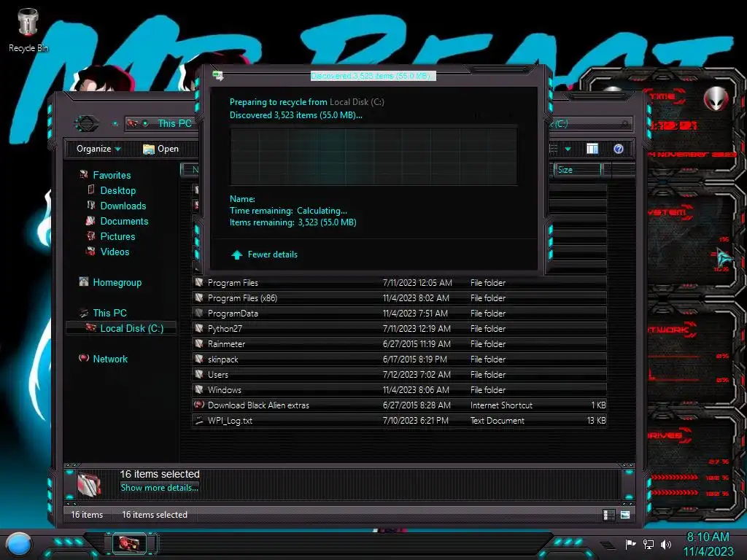Open the network tray icon
This screenshot has width=747, height=560.
pyautogui.click(x=648, y=544)
